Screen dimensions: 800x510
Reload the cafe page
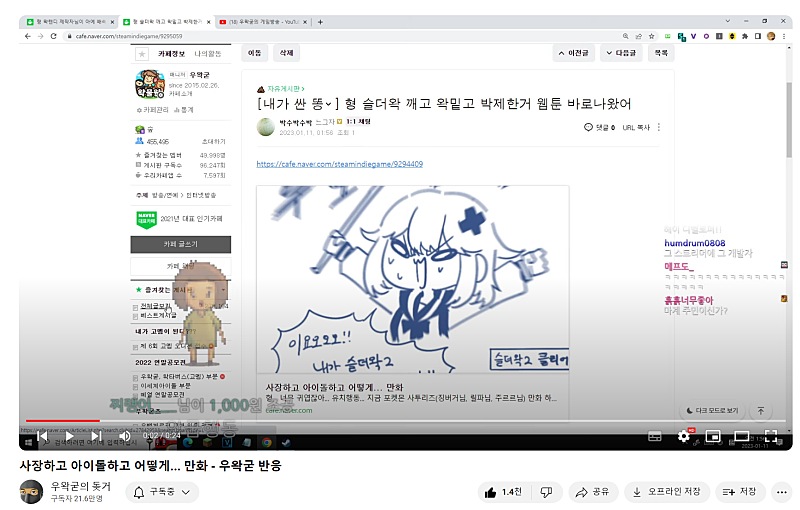point(54,36)
